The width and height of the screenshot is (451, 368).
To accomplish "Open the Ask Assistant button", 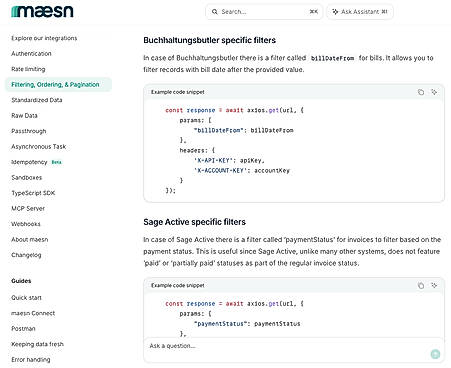I will point(360,12).
